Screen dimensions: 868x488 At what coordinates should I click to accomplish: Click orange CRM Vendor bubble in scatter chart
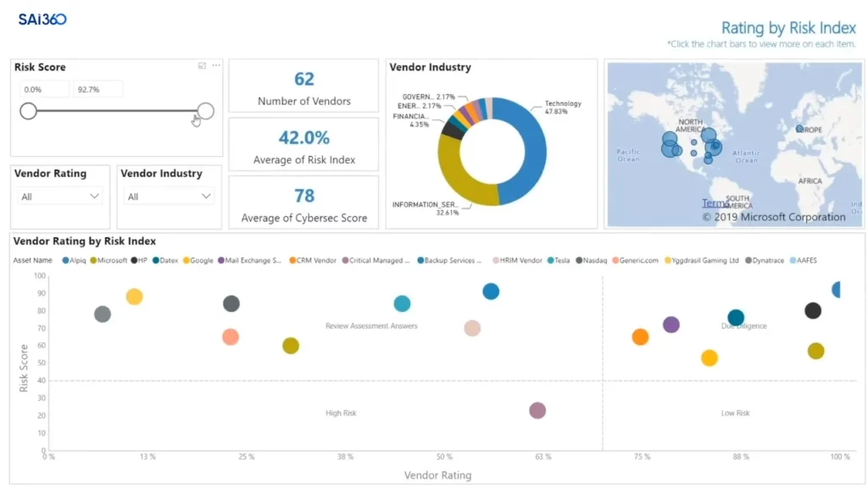[x=640, y=337]
